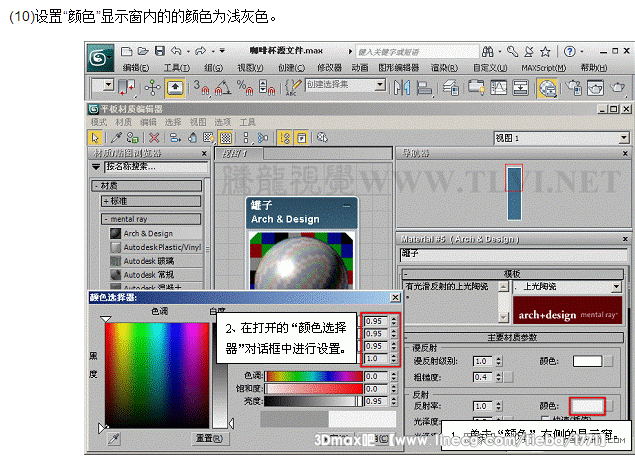
Task: Click the 按名称搜索 search field
Action: (156, 167)
